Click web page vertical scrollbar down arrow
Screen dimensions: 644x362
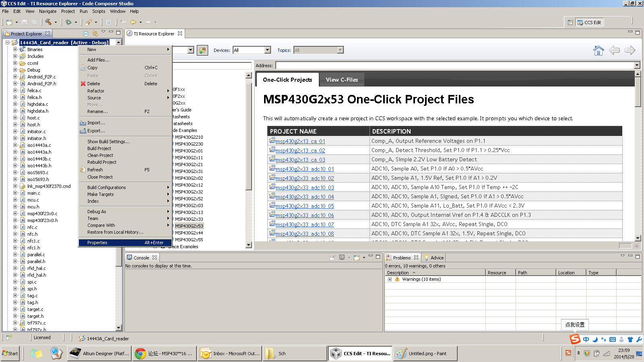pyautogui.click(x=637, y=238)
